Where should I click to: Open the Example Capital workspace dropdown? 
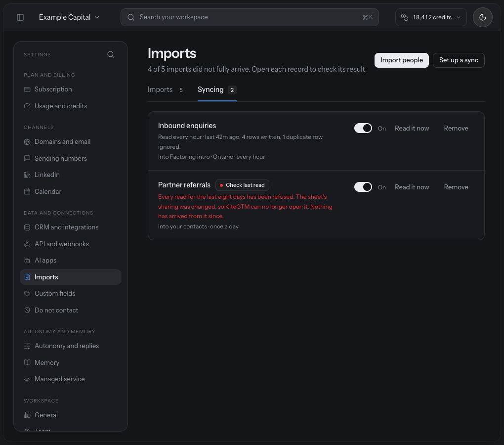tap(69, 17)
